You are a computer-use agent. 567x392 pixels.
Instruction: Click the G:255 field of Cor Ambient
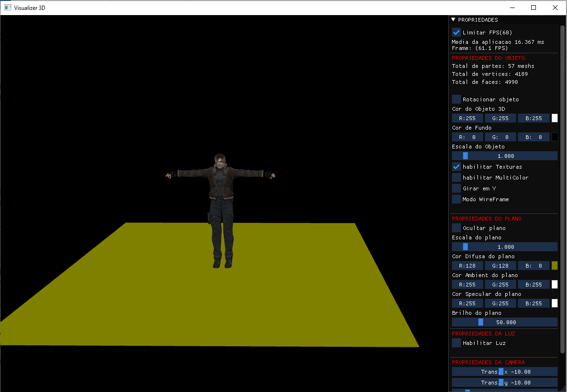500,284
